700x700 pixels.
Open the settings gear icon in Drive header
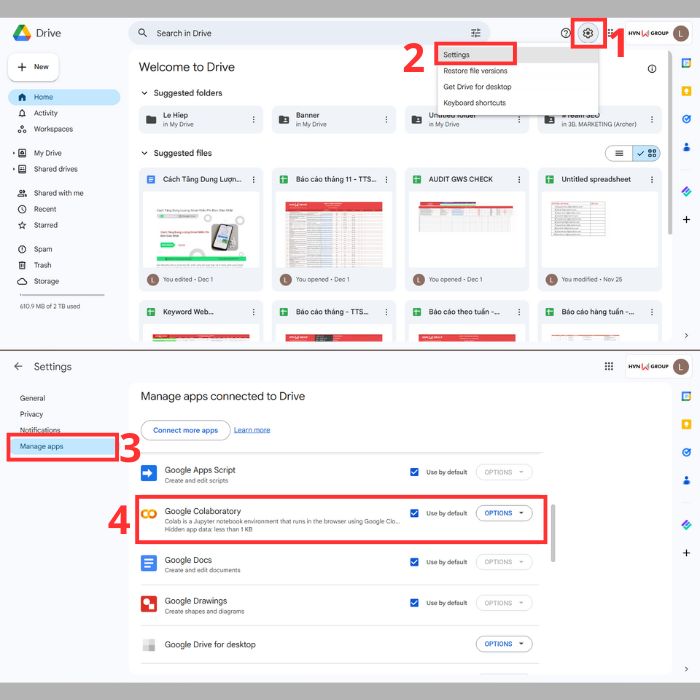coord(588,33)
